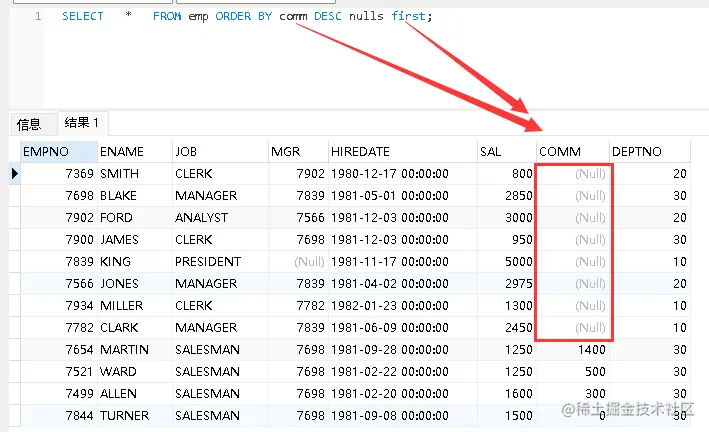This screenshot has height=432, width=709.
Task: Click the SAL column header
Action: 506,152
